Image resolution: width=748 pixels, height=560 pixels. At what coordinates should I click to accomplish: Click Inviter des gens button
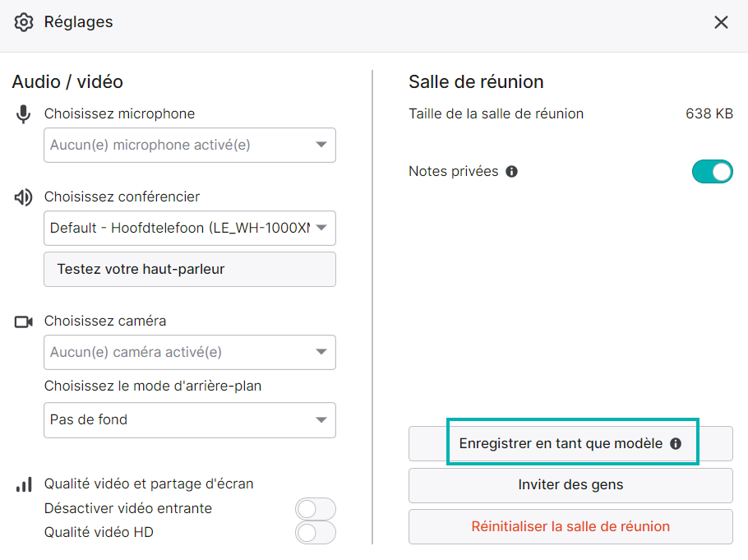[x=570, y=485]
